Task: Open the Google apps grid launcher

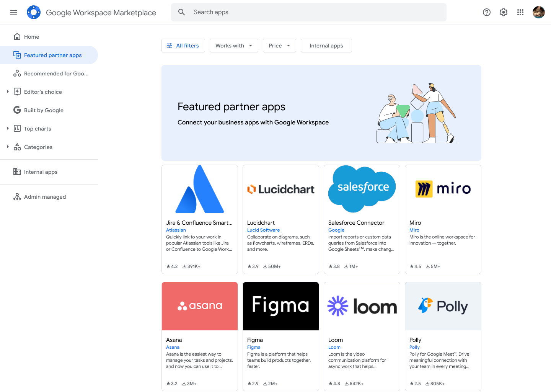Action: (x=520, y=12)
